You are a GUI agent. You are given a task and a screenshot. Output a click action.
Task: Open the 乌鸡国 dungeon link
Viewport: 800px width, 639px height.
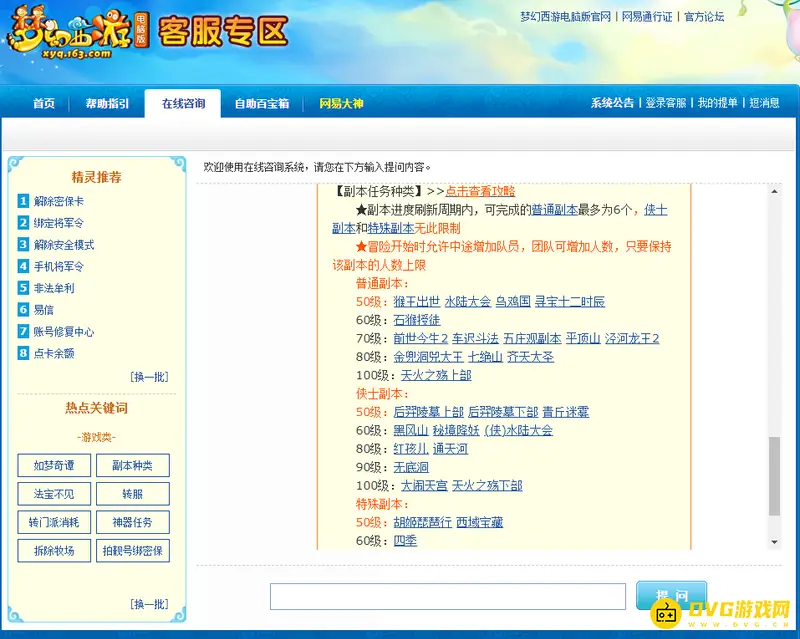tap(513, 302)
